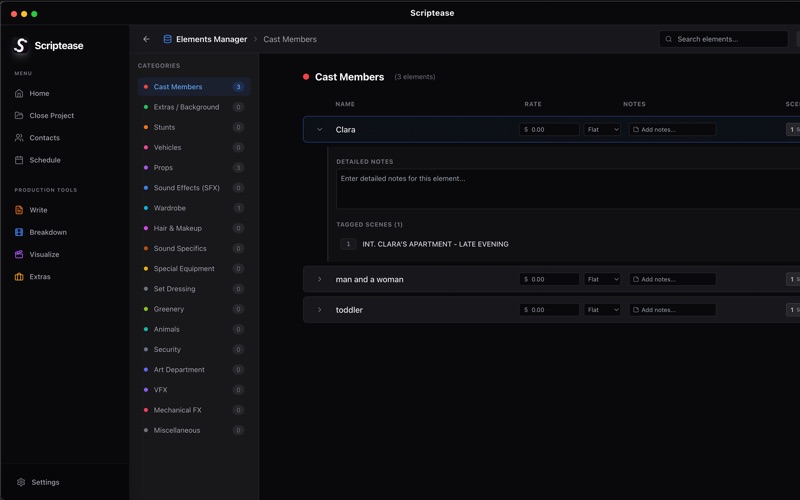Select Stunts category
Image resolution: width=800 pixels, height=500 pixels.
pyautogui.click(x=193, y=127)
